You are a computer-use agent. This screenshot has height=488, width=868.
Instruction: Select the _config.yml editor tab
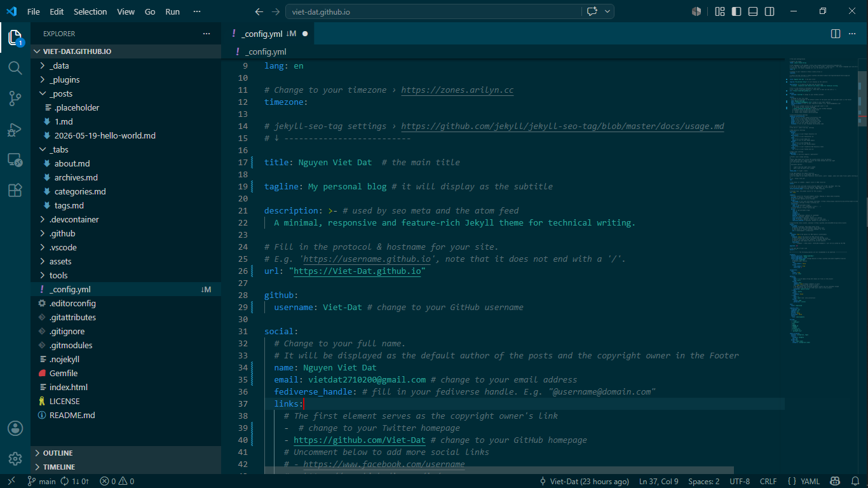(x=269, y=34)
